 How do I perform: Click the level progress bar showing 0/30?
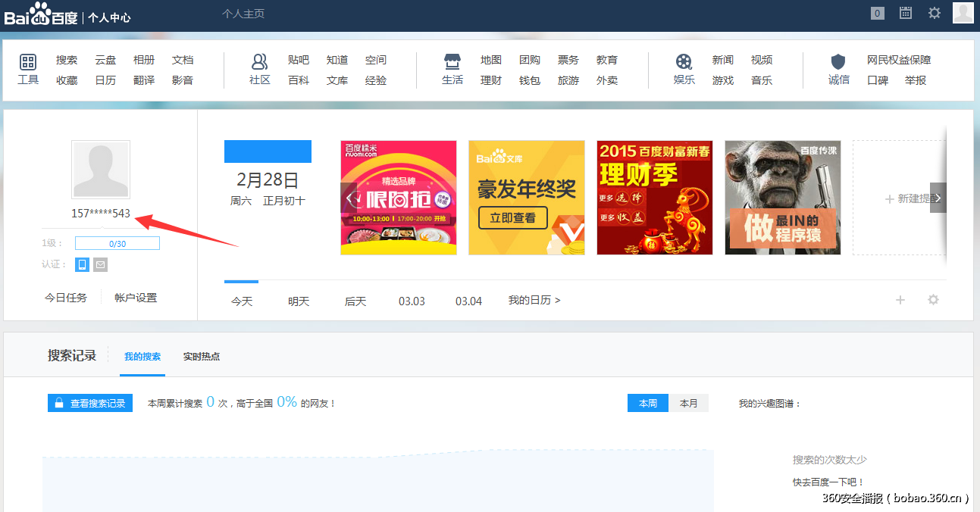pyautogui.click(x=117, y=244)
